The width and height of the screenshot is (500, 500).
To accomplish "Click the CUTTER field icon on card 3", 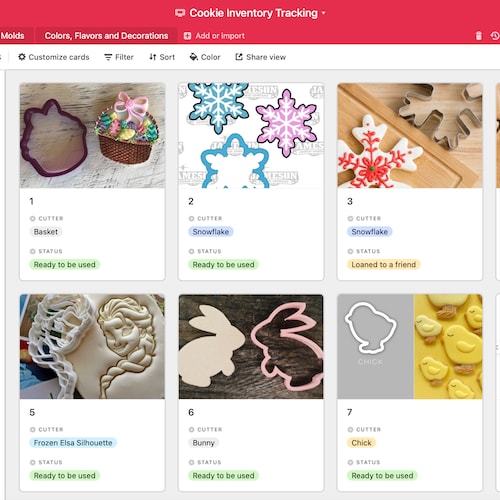I will tap(350, 219).
